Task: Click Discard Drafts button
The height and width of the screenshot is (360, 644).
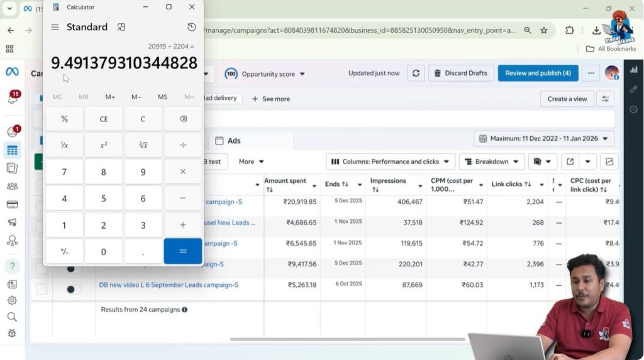Action: 461,73
